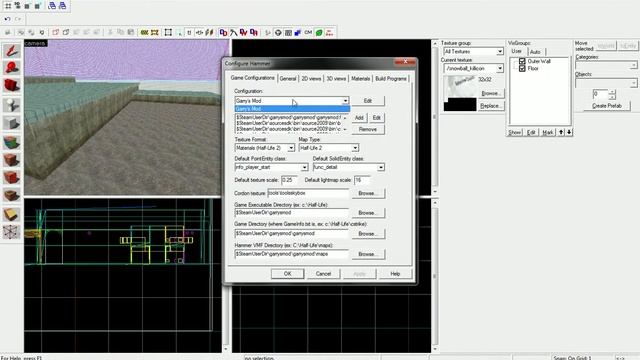The width and height of the screenshot is (640, 360).
Task: Toggle the Floor visgroup checkbox
Action: [x=522, y=69]
